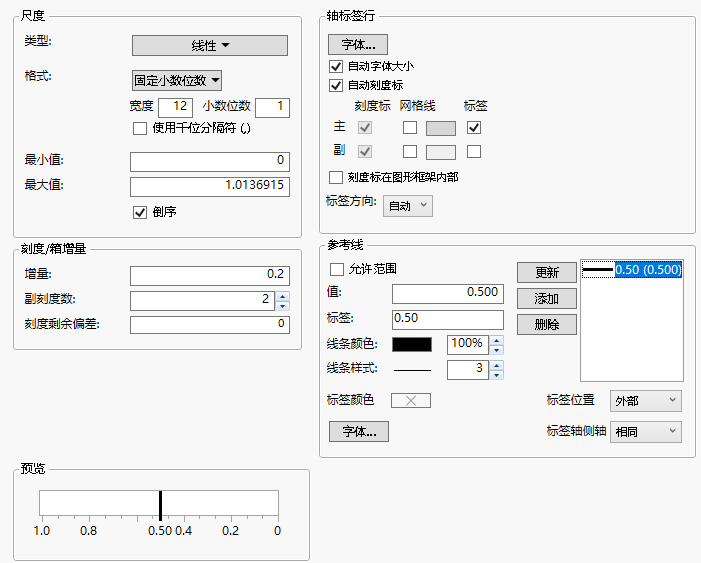Enable 副 row 标签 checkbox
701x563 pixels.
[474, 152]
